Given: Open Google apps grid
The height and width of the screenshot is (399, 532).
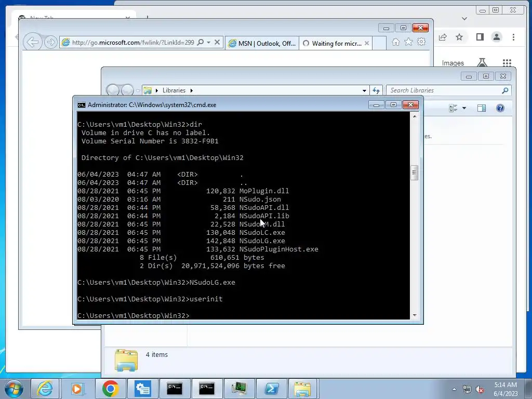Looking at the screenshot, I should [507, 62].
